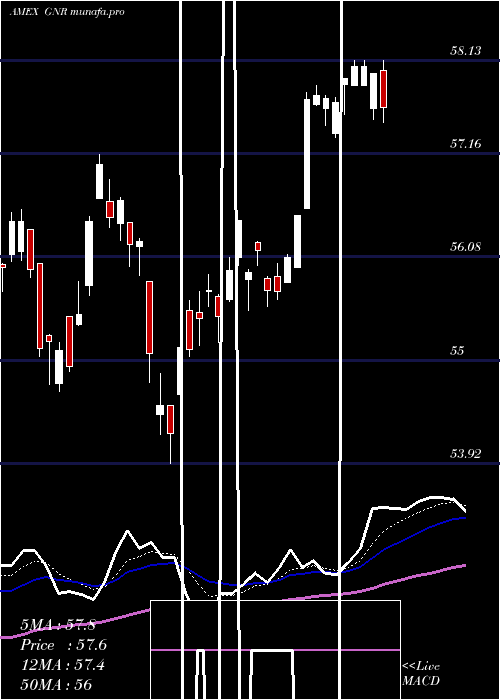Click the Price : 57.6 value

tap(64, 645)
